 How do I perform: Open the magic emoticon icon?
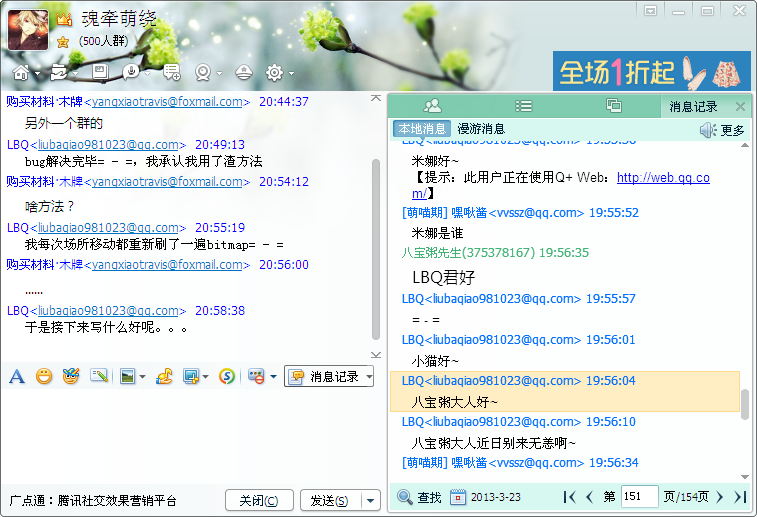(x=71, y=376)
